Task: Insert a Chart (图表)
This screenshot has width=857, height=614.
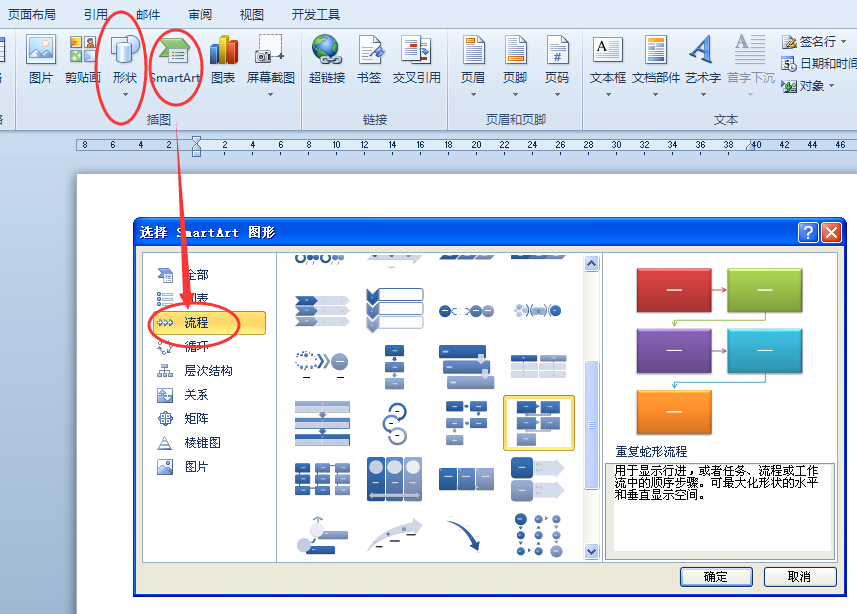Action: (223, 59)
